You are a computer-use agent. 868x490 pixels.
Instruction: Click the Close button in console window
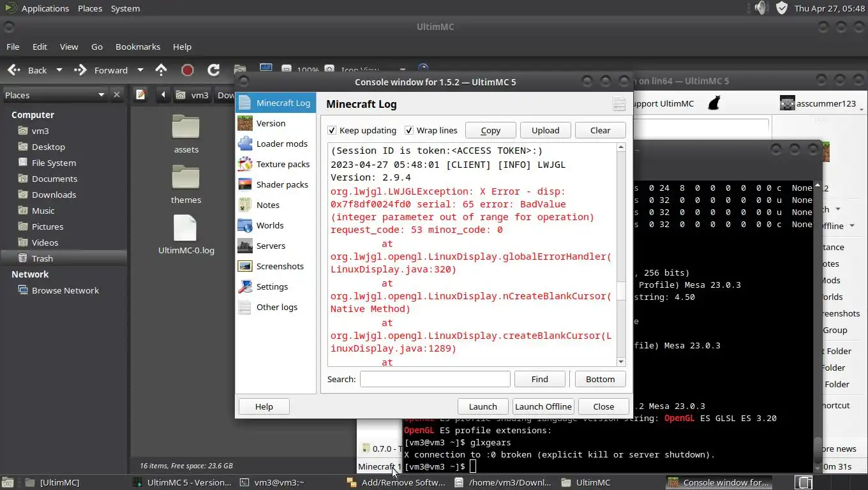603,406
